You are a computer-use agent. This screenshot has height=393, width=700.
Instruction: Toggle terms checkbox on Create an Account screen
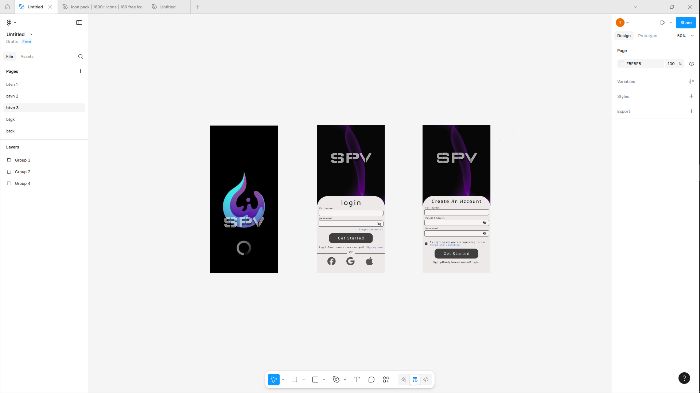tap(426, 243)
